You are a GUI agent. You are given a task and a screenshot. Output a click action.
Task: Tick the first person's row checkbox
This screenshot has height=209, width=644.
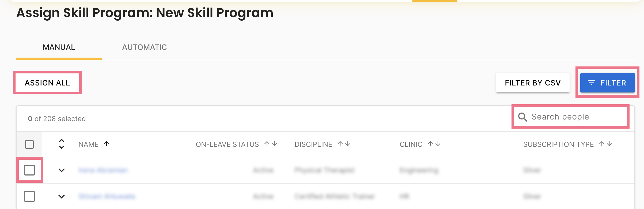[x=29, y=170]
